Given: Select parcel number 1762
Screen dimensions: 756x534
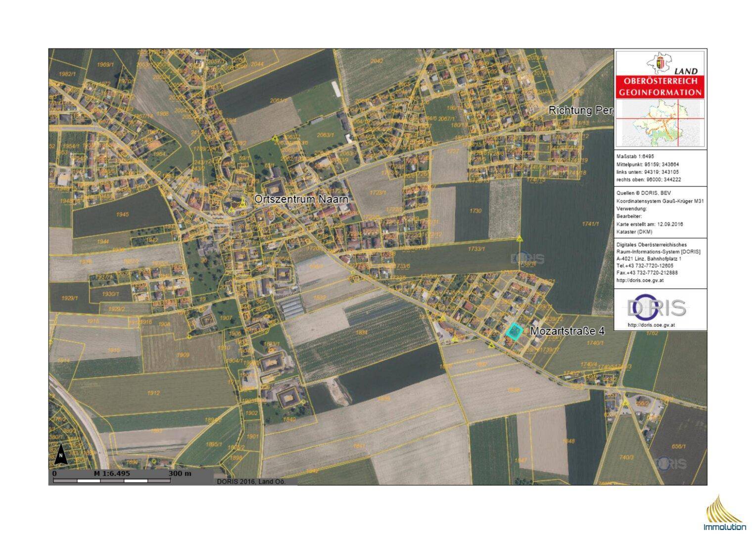Looking at the screenshot, I should tap(652, 333).
